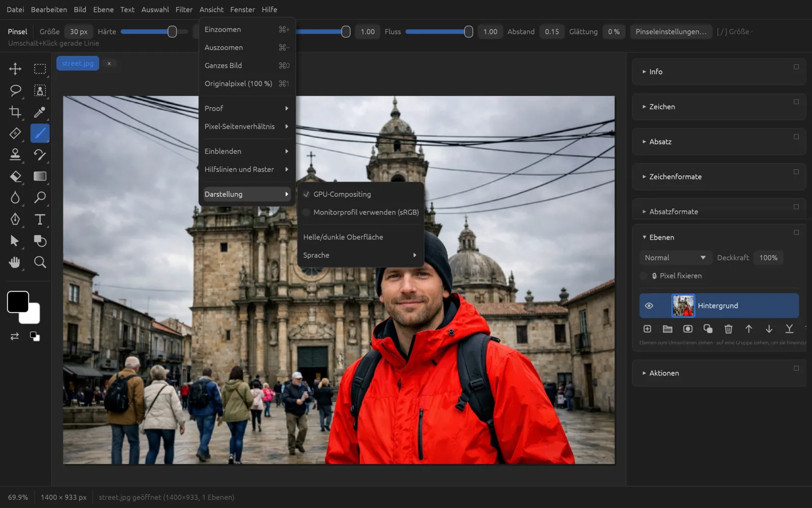Delete layer with the trash icon
Viewport: 812px width, 508px height.
tap(728, 329)
